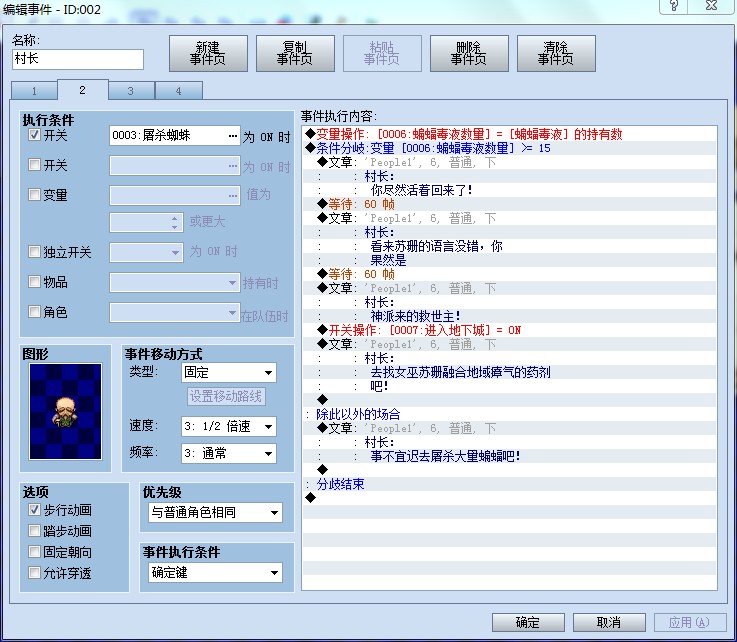Select the second 等待: 60 帧 command

(510, 274)
